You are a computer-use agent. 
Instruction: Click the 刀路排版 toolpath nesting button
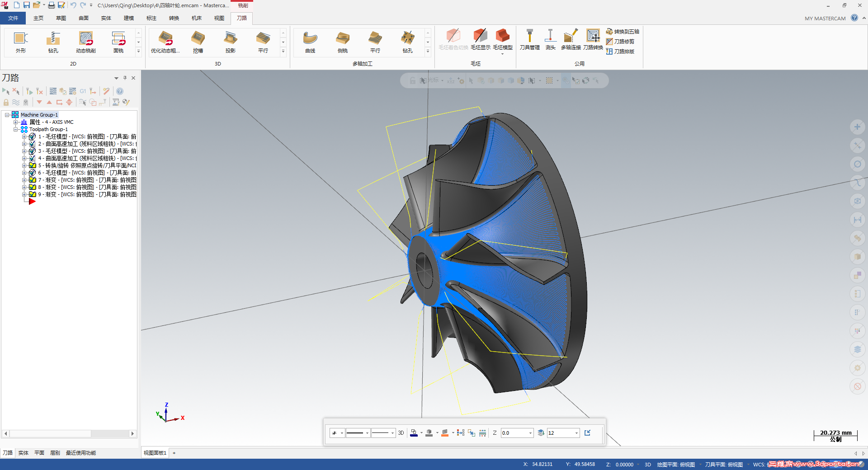click(x=620, y=52)
